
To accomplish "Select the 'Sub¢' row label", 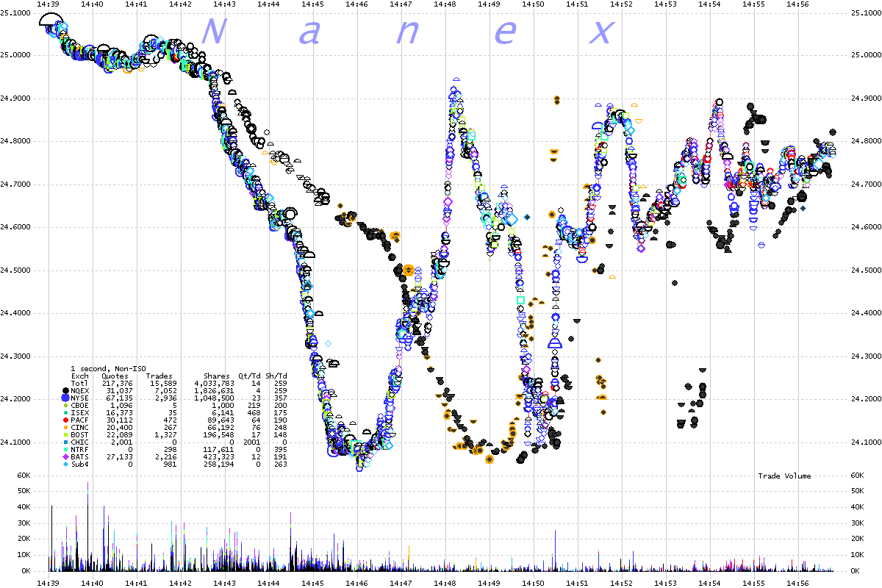I will (x=79, y=464).
